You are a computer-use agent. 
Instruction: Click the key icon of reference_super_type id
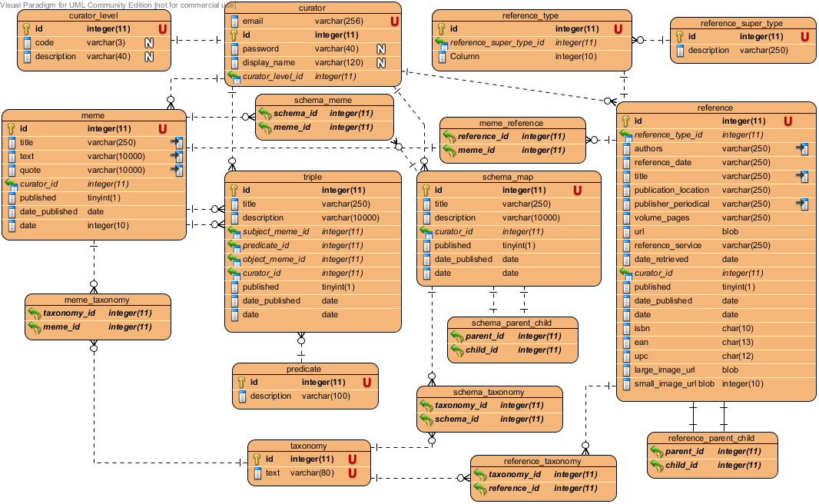pos(680,37)
